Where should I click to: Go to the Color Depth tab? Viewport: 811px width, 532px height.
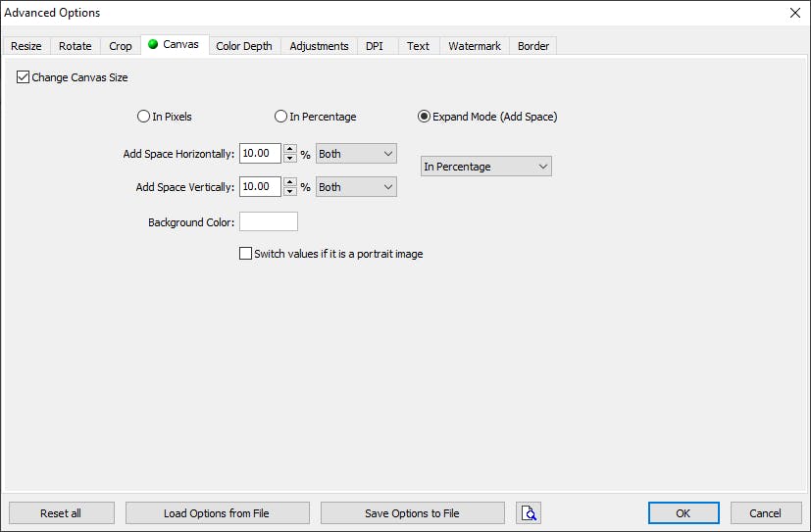pos(244,46)
